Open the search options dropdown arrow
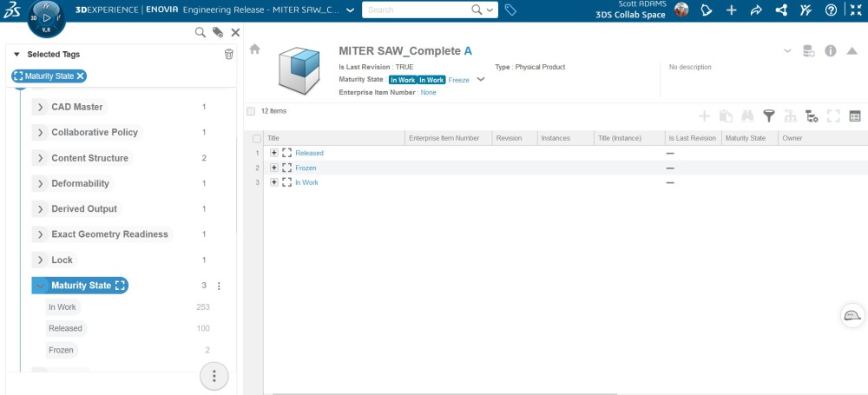This screenshot has width=868, height=395. tap(490, 10)
